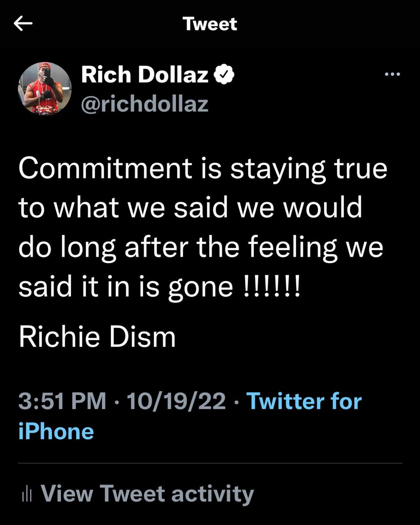
Task: Click the "Twitter for" source link
Action: [304, 401]
